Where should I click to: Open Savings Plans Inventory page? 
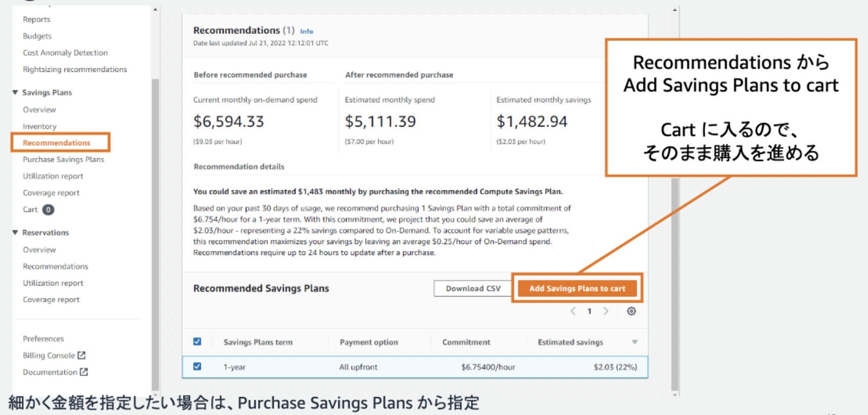click(39, 127)
